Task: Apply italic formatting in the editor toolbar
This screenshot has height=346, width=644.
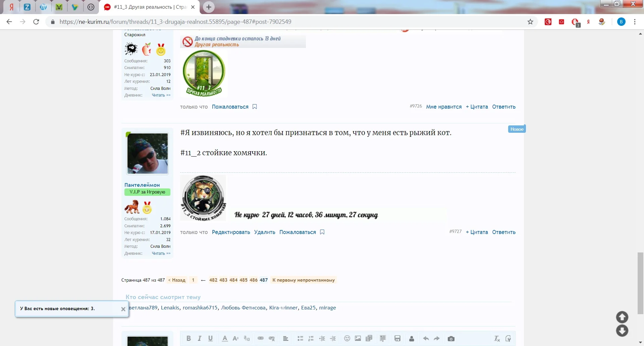Action: click(x=200, y=338)
